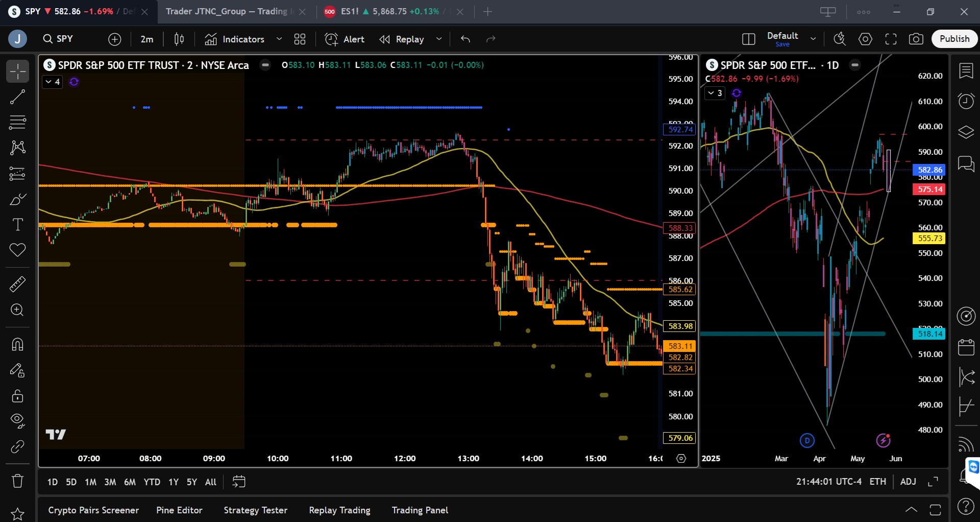980x522 pixels.
Task: Undo the last chart action
Action: pyautogui.click(x=465, y=39)
